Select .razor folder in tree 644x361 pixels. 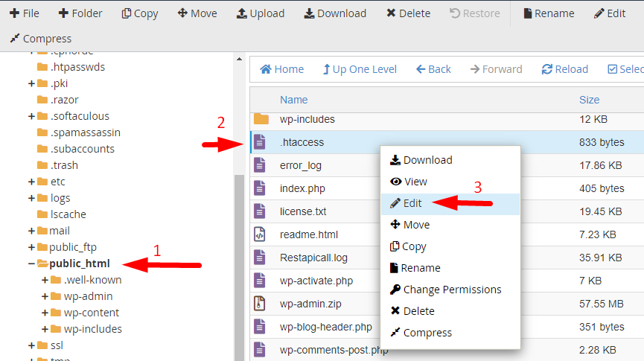click(x=65, y=100)
